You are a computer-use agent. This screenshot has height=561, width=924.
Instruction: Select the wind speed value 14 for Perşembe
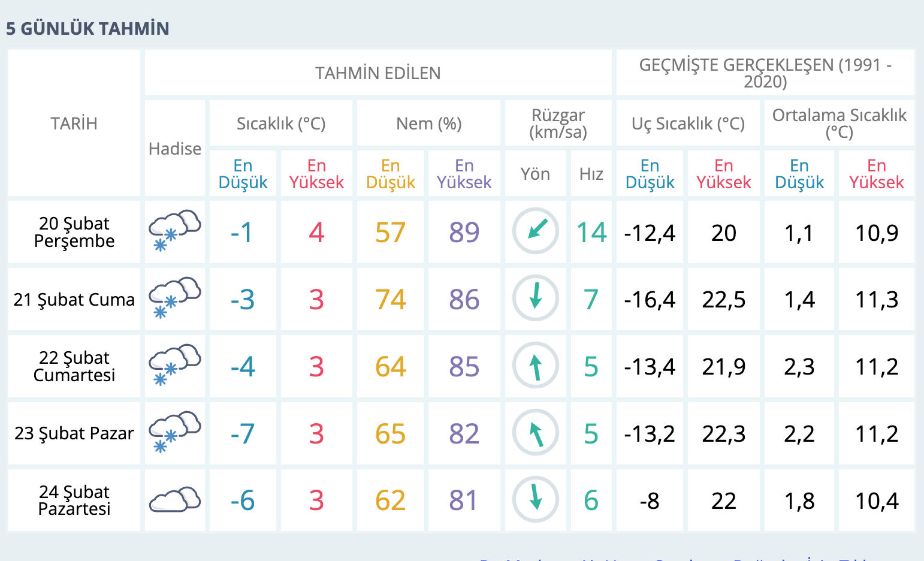coord(591,231)
